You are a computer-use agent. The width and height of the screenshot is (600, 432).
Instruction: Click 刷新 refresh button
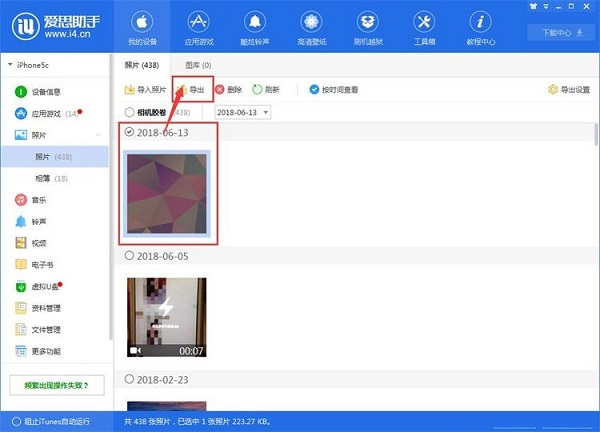266,90
